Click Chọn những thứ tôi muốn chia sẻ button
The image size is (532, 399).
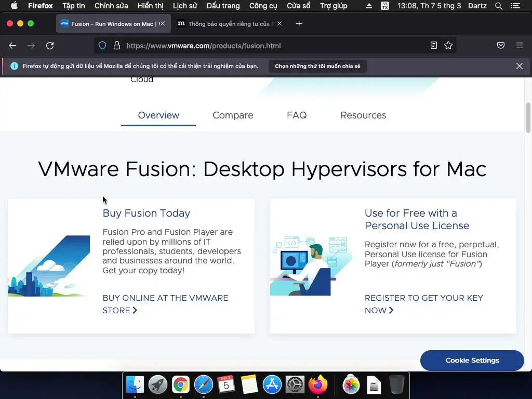coord(317,66)
